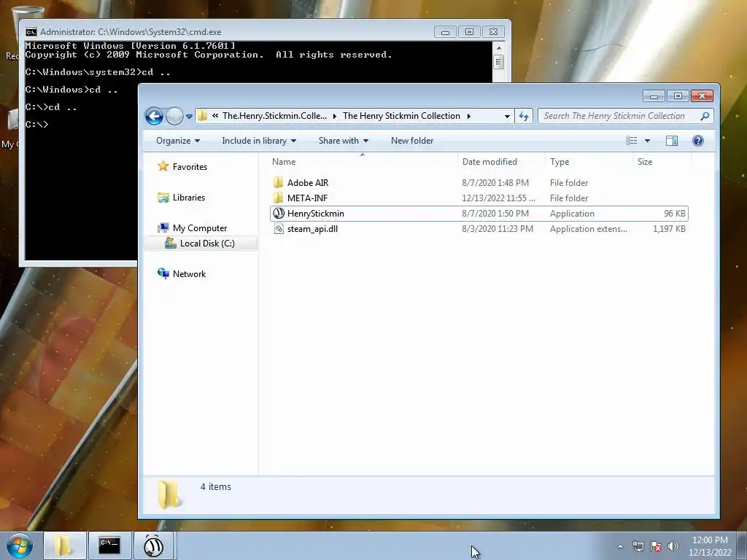Click the Network icon in sidebar

[163, 273]
